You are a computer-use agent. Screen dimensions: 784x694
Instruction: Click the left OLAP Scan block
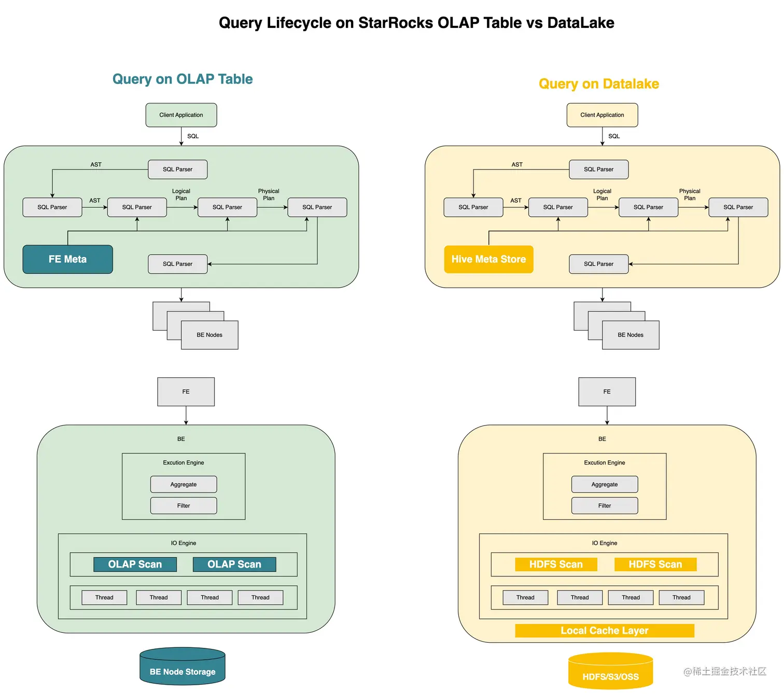click(x=135, y=564)
